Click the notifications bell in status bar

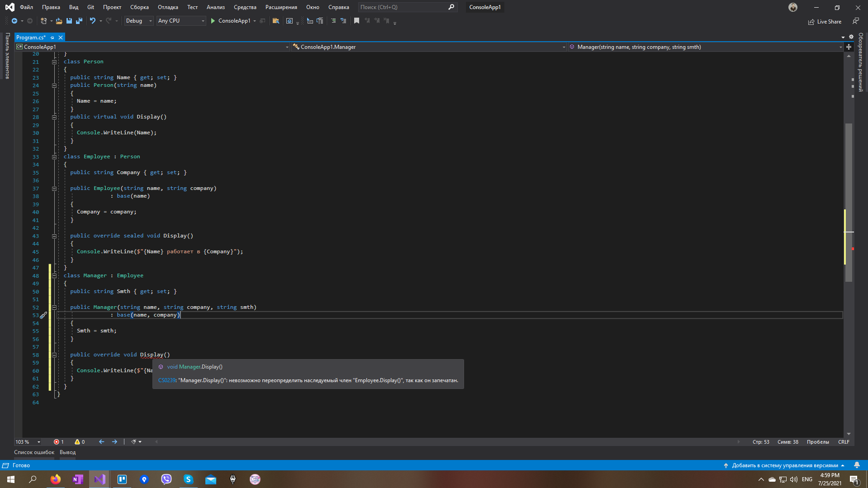(x=857, y=465)
